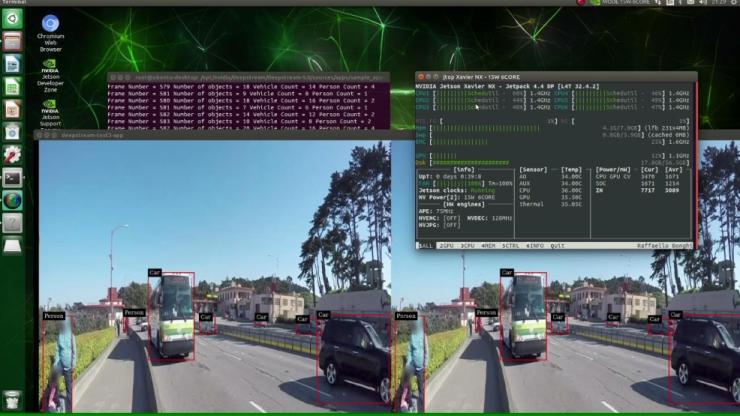
Task: Switch to the 4MEM tab in jtop
Action: (488, 246)
